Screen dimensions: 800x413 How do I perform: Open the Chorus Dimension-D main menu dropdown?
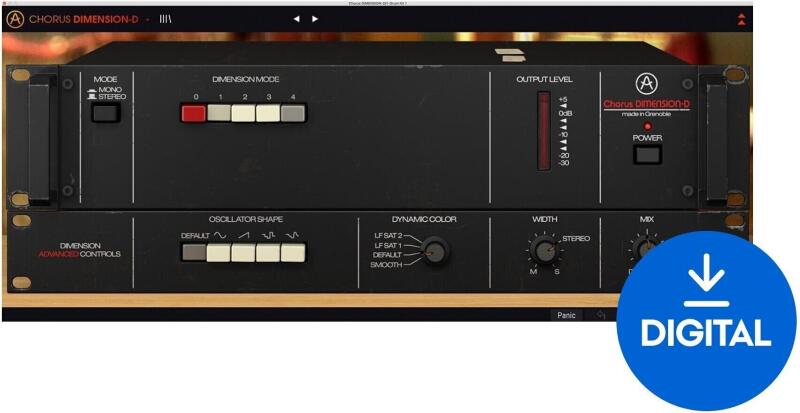pyautogui.click(x=146, y=18)
